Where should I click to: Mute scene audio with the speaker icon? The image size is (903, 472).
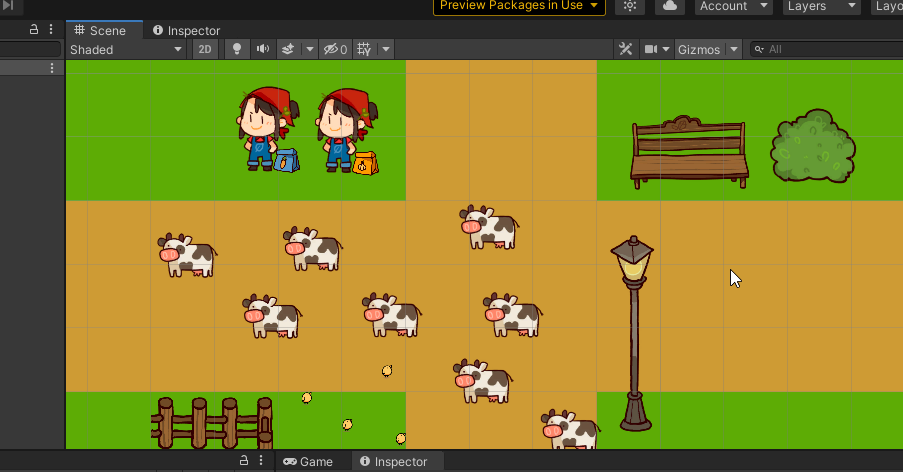click(x=263, y=49)
